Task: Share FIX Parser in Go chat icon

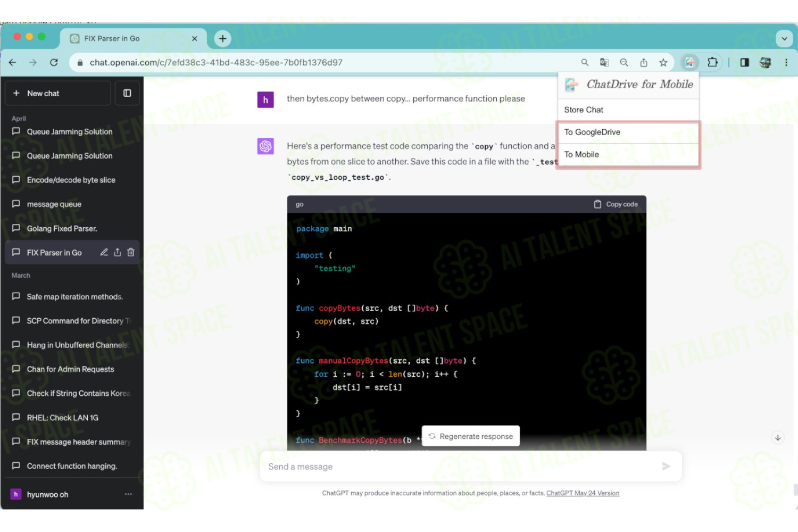Action: [118, 252]
